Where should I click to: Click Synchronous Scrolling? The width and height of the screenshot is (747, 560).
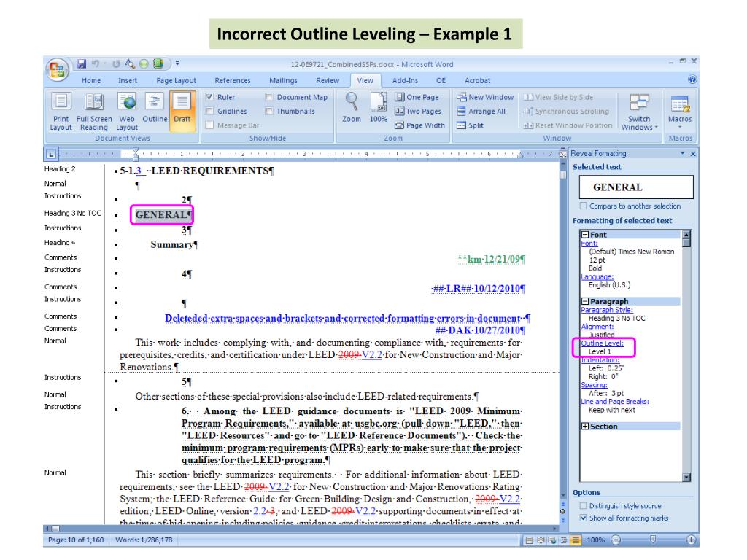click(566, 112)
